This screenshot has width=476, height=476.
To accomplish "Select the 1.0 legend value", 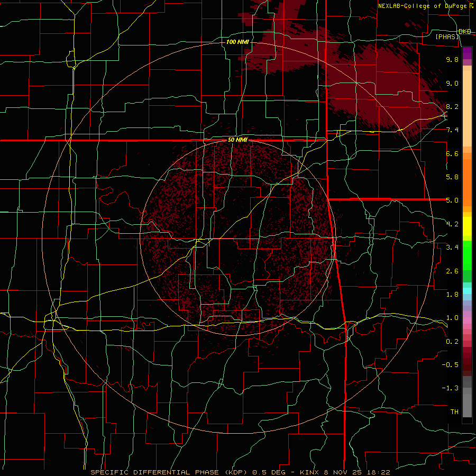I will coord(452,318).
